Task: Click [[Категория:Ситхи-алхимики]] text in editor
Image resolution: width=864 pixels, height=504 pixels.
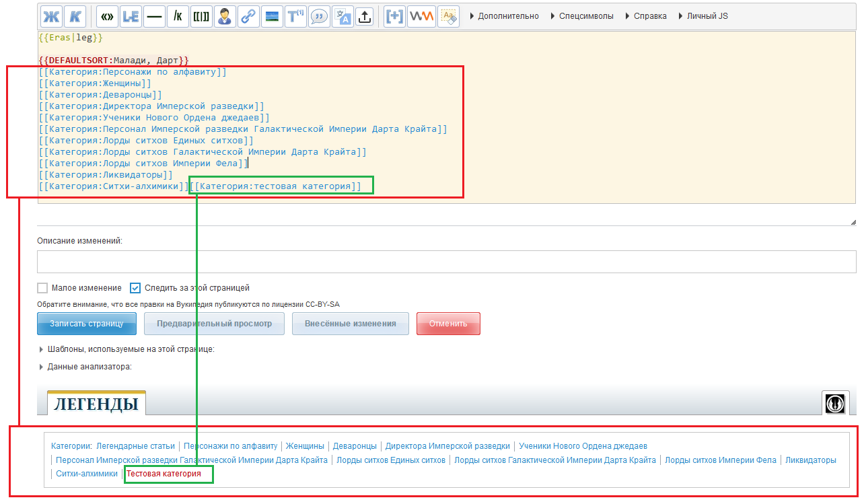Action: (x=114, y=186)
